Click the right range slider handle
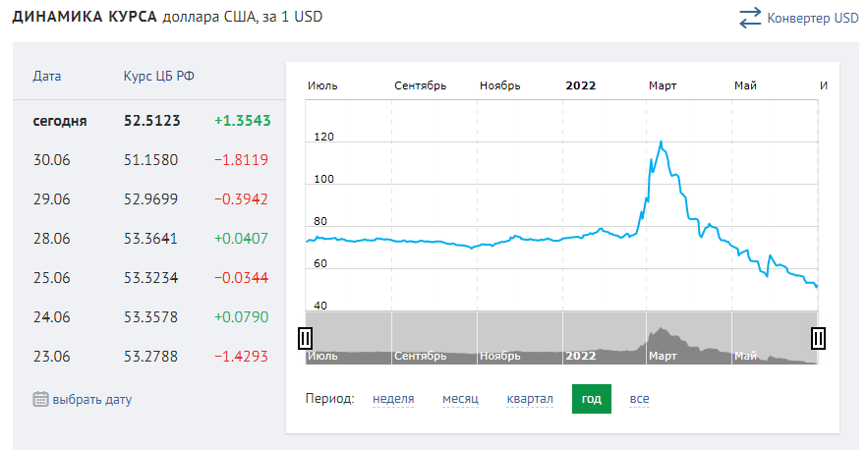The height and width of the screenshot is (450, 868). (819, 338)
